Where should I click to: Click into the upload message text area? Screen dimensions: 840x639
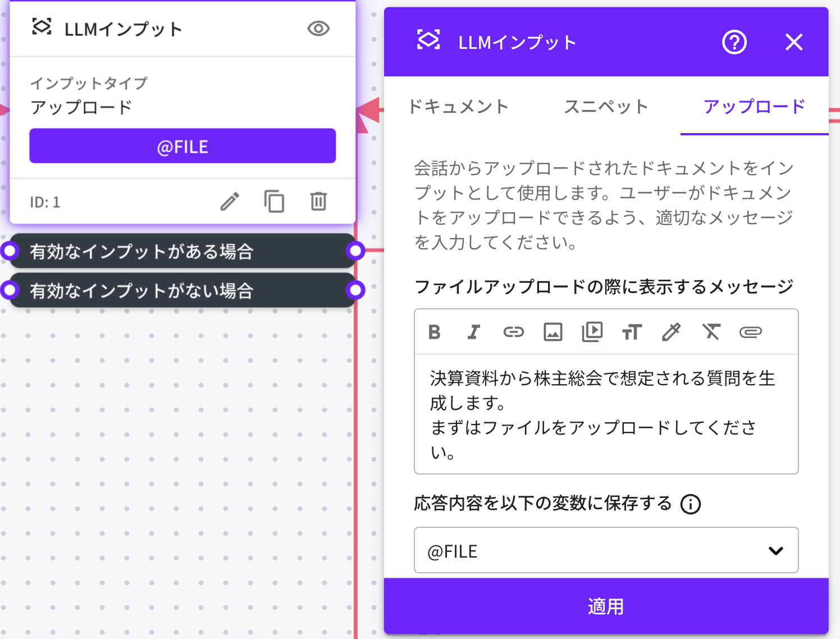606,414
